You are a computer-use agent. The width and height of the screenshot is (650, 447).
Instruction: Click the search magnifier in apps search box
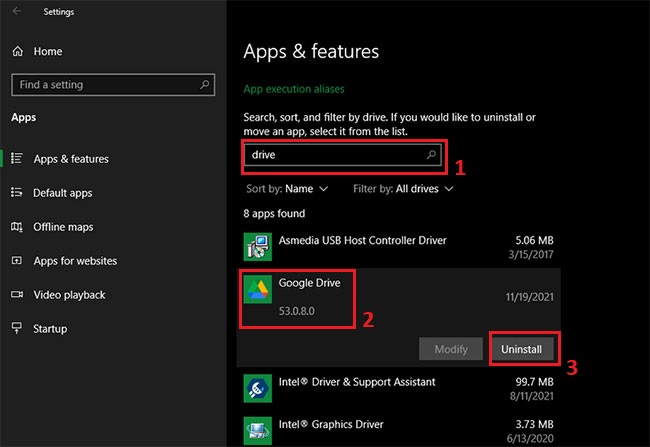coord(431,156)
